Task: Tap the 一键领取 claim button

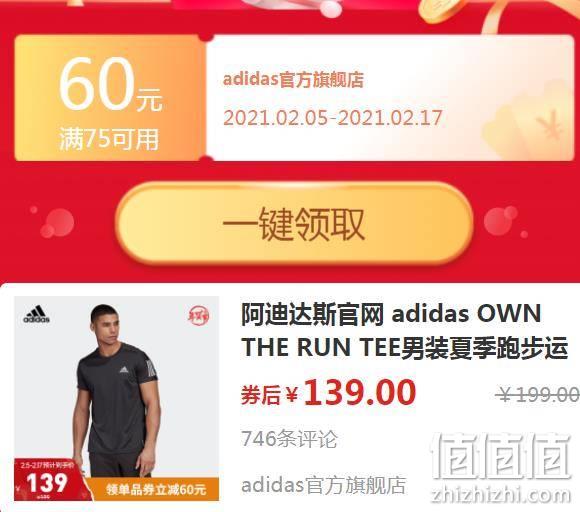Action: [294, 223]
